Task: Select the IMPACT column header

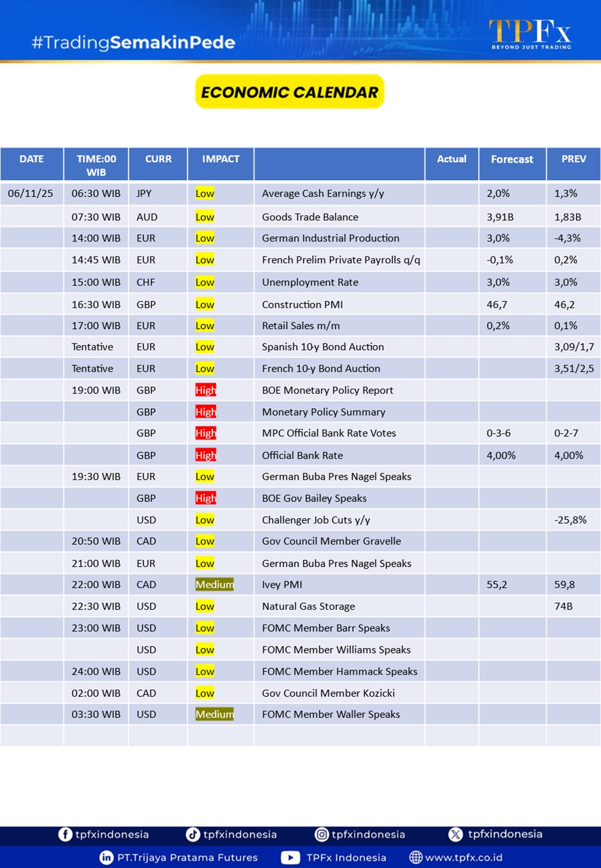Action: (x=221, y=159)
